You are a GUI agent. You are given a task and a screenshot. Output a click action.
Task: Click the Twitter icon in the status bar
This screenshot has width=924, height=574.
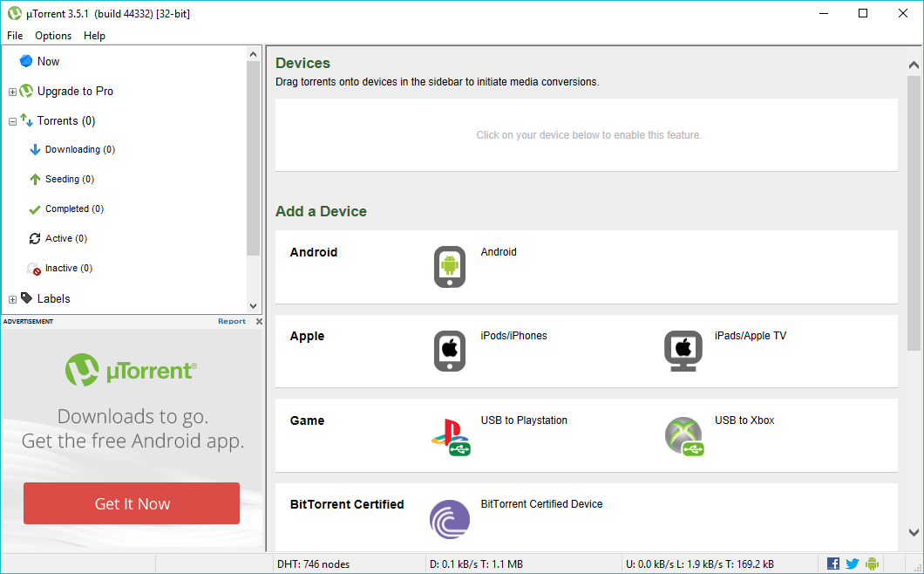tap(852, 564)
